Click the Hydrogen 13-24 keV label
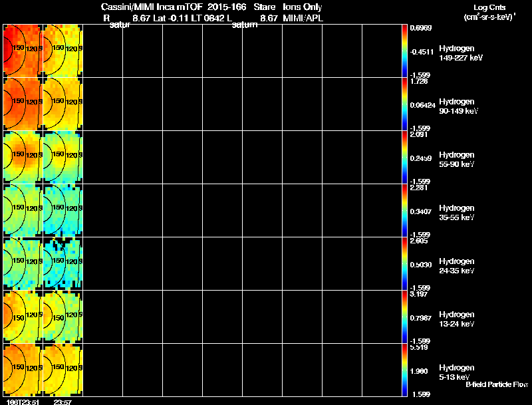 (x=457, y=319)
